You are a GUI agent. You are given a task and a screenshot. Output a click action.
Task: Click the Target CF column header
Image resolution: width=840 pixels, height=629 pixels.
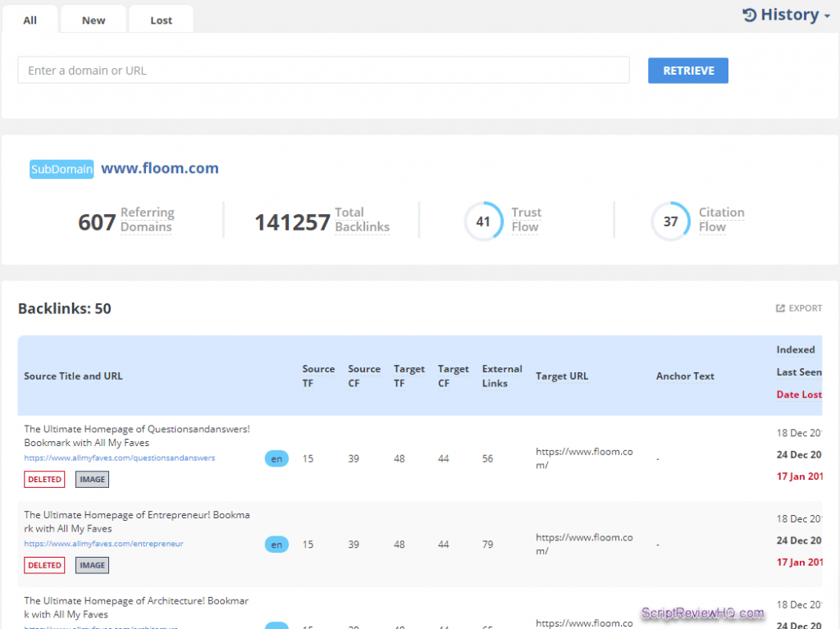click(x=453, y=376)
